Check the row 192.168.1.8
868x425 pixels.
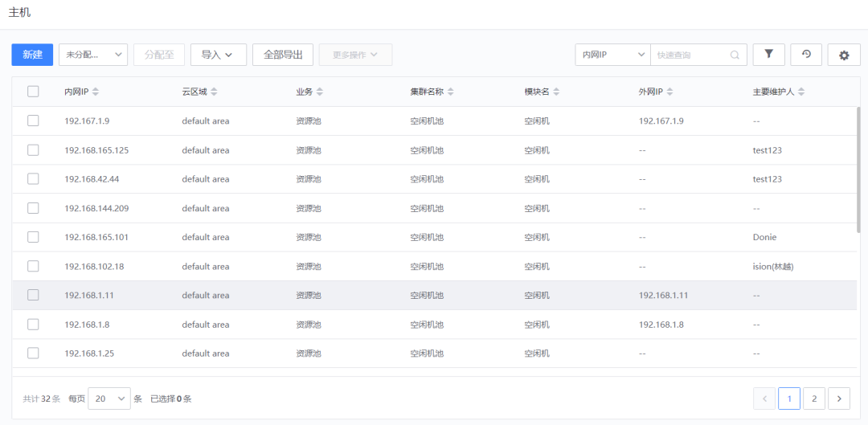coord(33,325)
